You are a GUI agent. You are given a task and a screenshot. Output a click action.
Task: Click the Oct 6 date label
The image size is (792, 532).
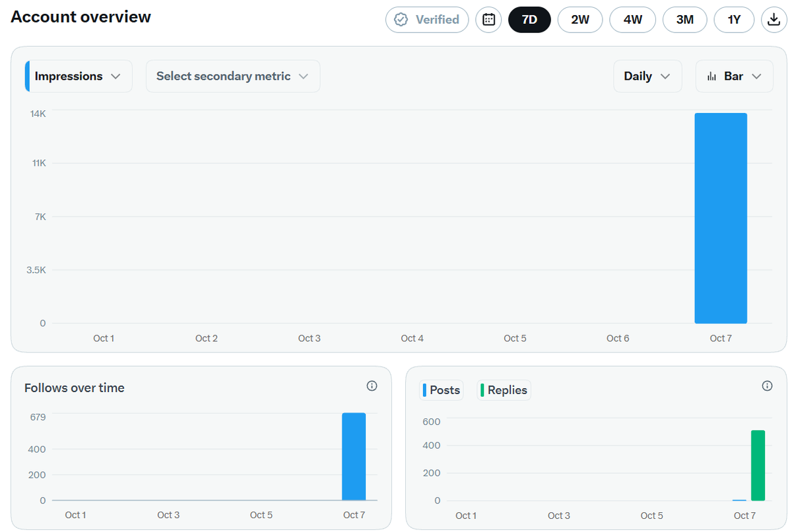click(618, 338)
